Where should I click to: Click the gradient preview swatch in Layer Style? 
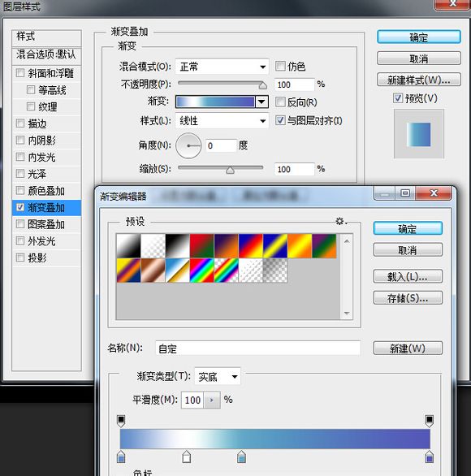pos(215,102)
